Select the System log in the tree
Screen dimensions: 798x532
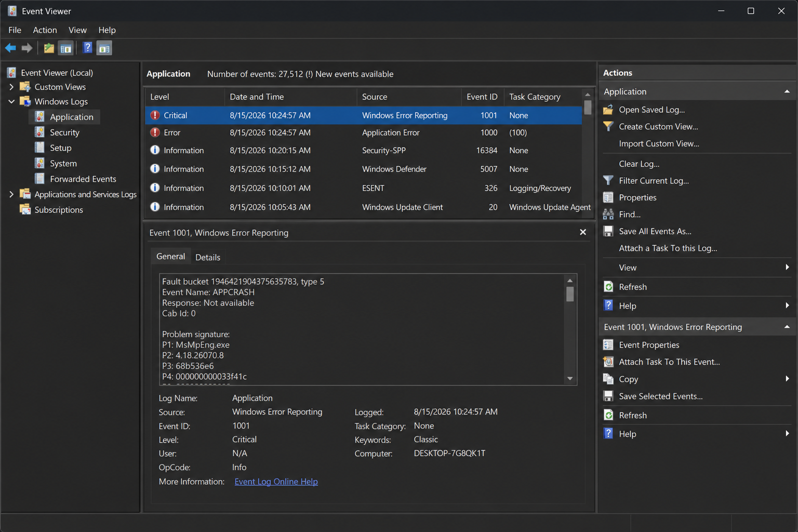[63, 163]
